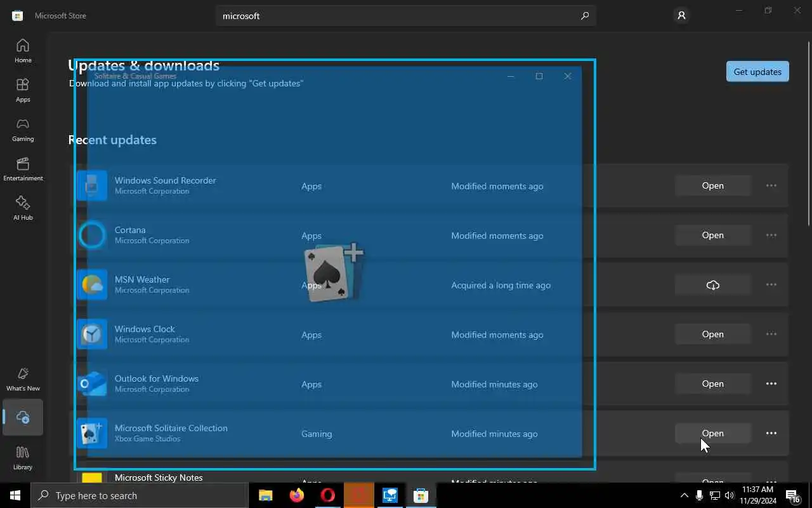Click the search magnifier icon

[x=585, y=16]
